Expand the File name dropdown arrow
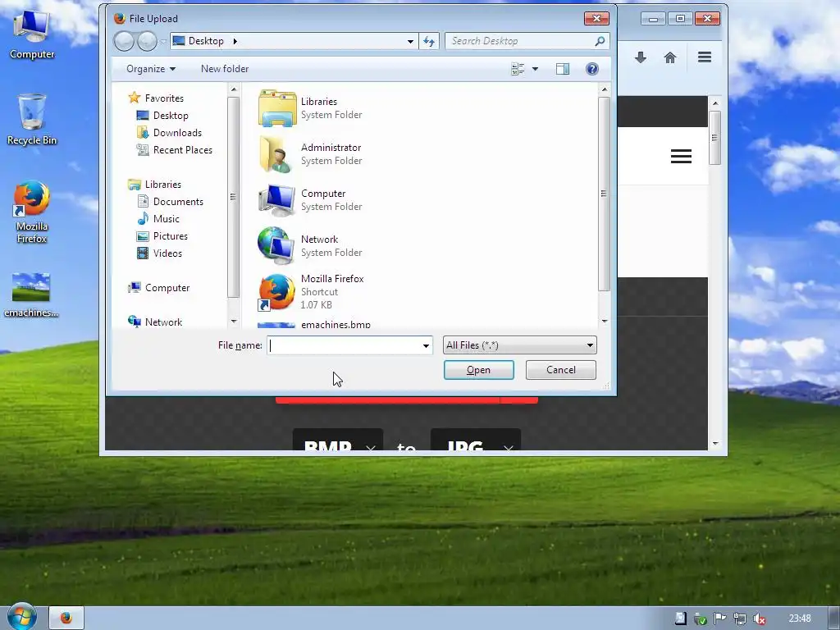 click(x=426, y=345)
